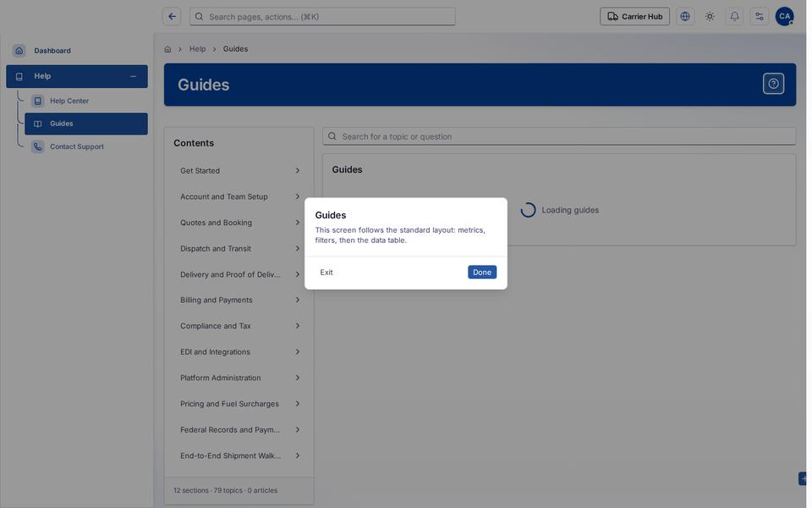Go to Dashboard in the sidebar
The width and height of the screenshot is (812, 508).
tap(77, 51)
